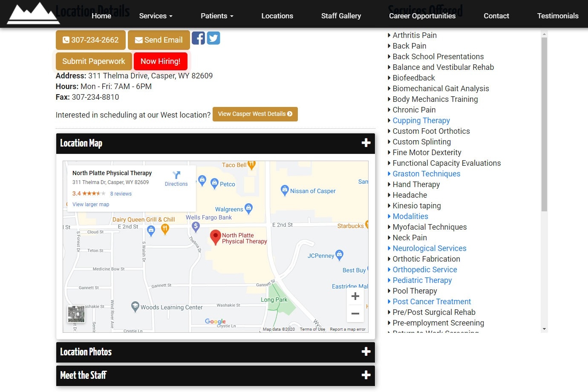Open the Post Cancer Treatment link
Viewport: 588px width, 392px height.
click(x=432, y=302)
